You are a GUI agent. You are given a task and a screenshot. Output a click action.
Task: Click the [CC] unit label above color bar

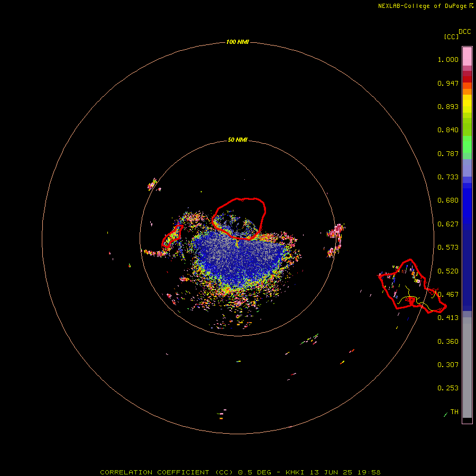point(451,36)
